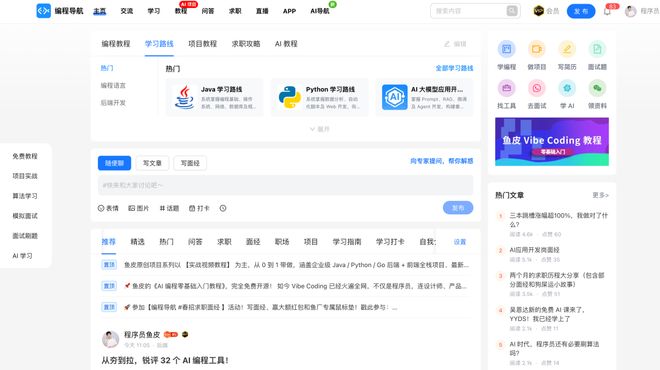The width and height of the screenshot is (660, 370).
Task: Open 模拟面试 in left sidebar
Action: click(25, 216)
